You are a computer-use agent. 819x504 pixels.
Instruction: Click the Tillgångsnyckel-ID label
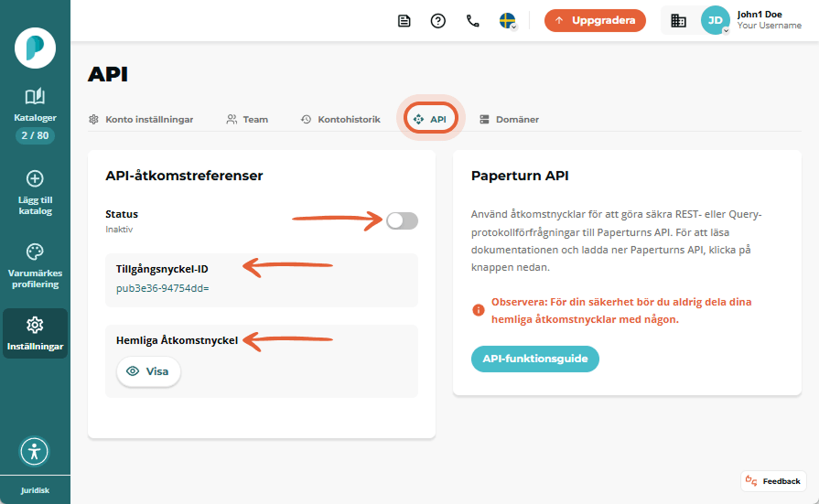(x=162, y=269)
